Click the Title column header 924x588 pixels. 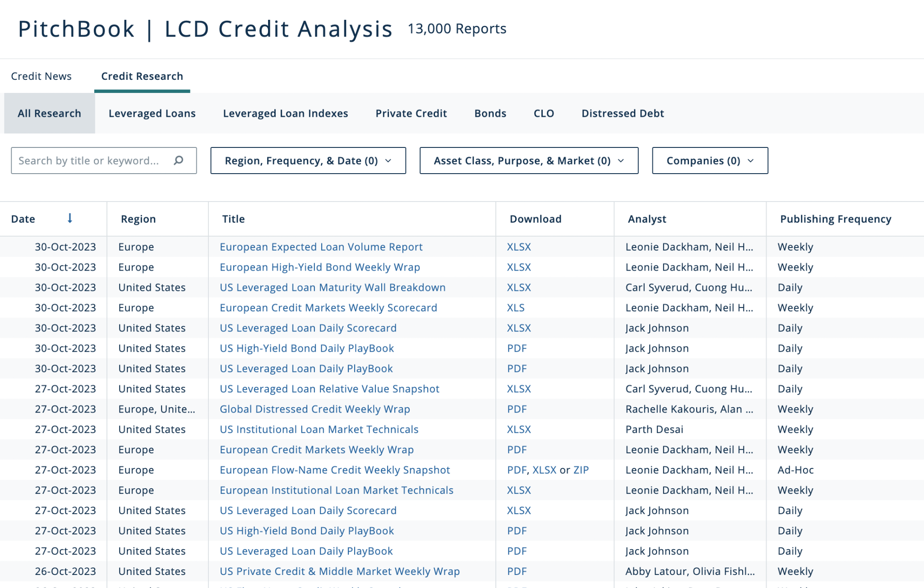click(x=233, y=219)
